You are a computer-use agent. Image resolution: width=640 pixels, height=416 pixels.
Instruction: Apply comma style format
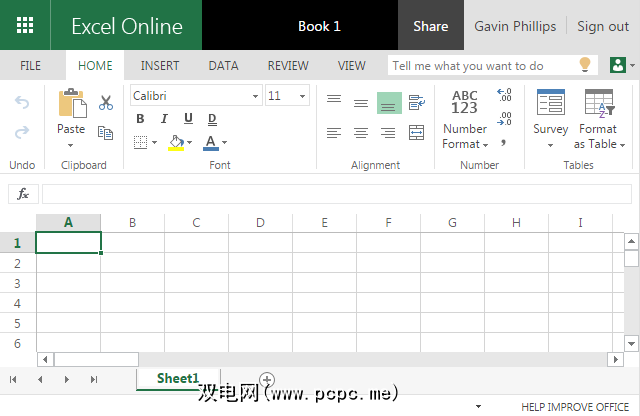[504, 142]
